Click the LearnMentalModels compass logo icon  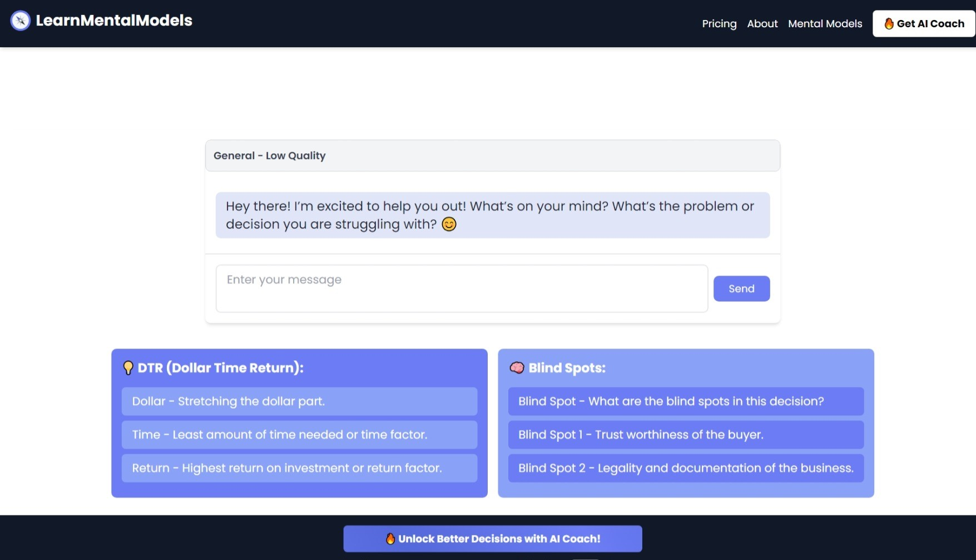click(19, 20)
